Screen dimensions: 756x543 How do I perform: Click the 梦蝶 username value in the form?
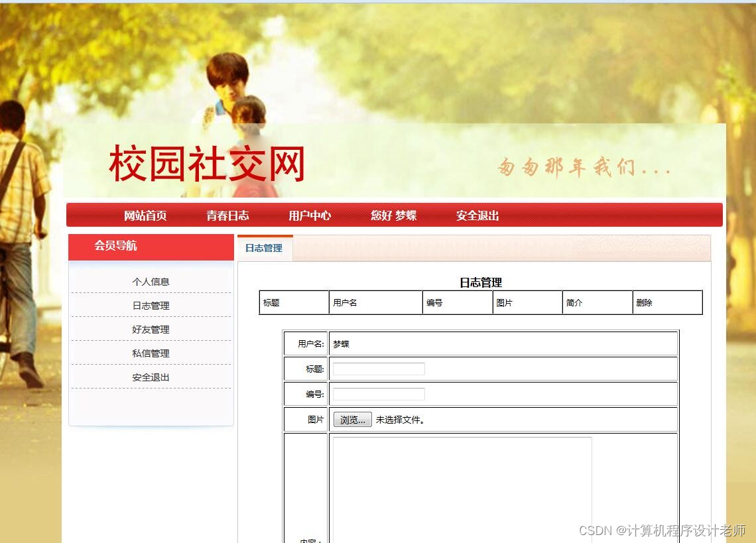pyautogui.click(x=341, y=344)
